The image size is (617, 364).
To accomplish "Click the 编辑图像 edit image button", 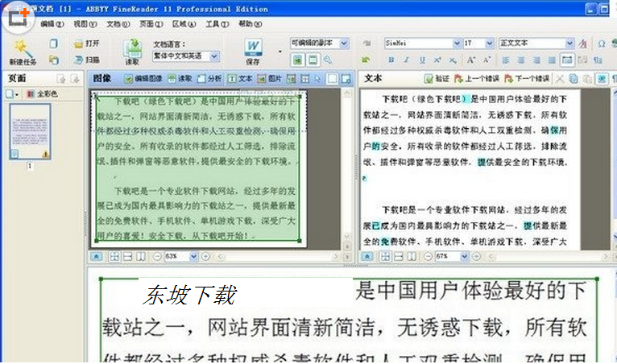I will click(143, 79).
